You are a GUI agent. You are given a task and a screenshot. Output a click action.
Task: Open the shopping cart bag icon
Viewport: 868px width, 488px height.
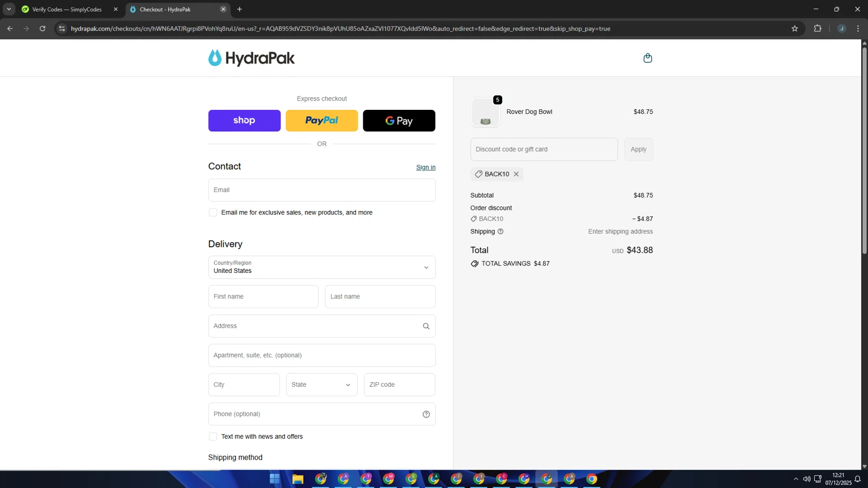coord(648,58)
